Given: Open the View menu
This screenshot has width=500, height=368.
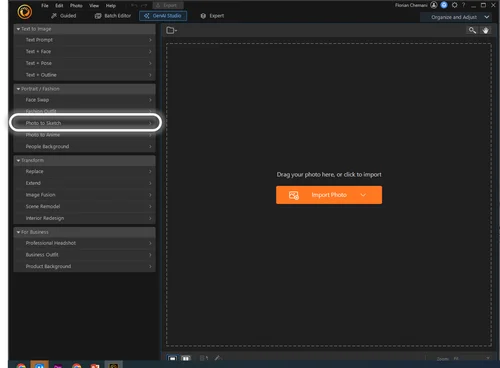Looking at the screenshot, I should tap(94, 6).
